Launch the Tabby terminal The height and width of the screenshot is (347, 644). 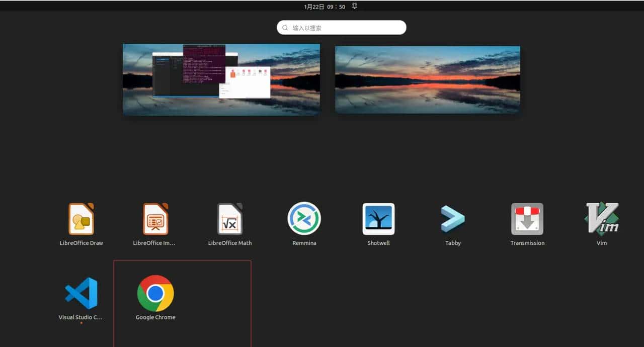[453, 219]
